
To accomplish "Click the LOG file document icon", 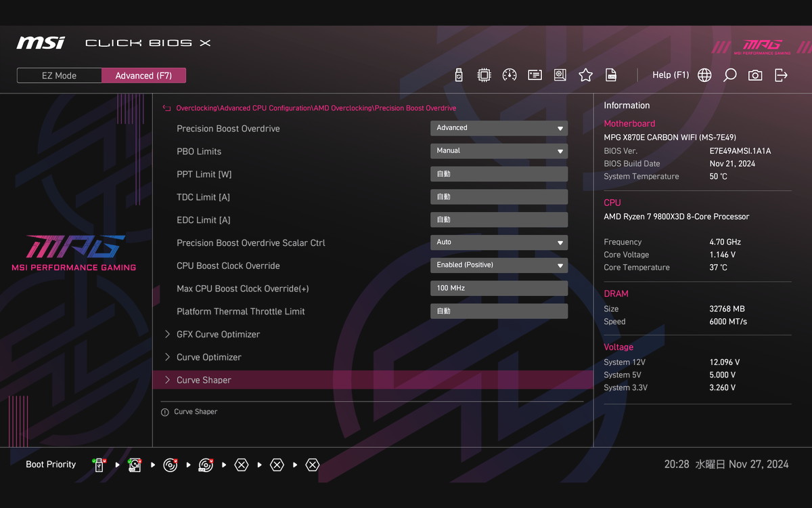I will click(610, 75).
